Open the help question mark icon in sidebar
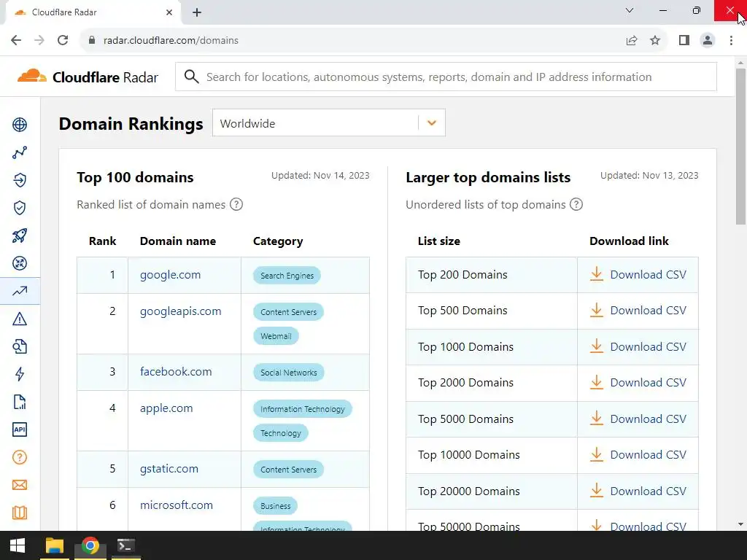 tap(20, 457)
